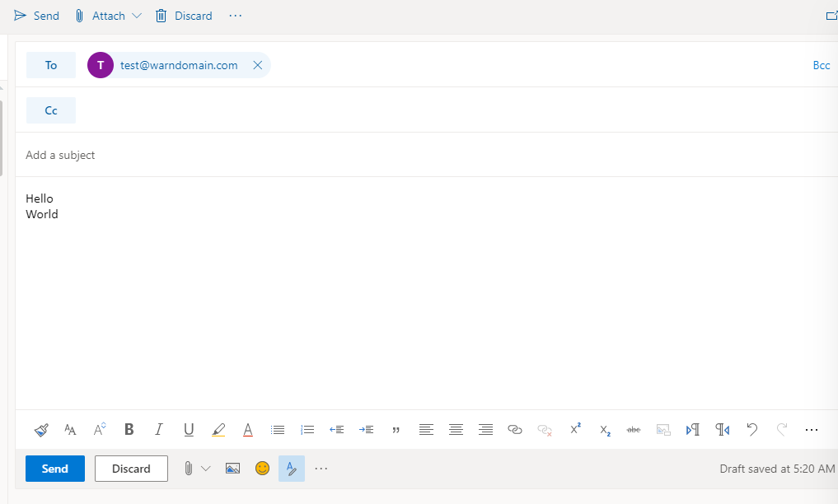Send the email
This screenshot has width=838, height=504.
click(x=54, y=468)
